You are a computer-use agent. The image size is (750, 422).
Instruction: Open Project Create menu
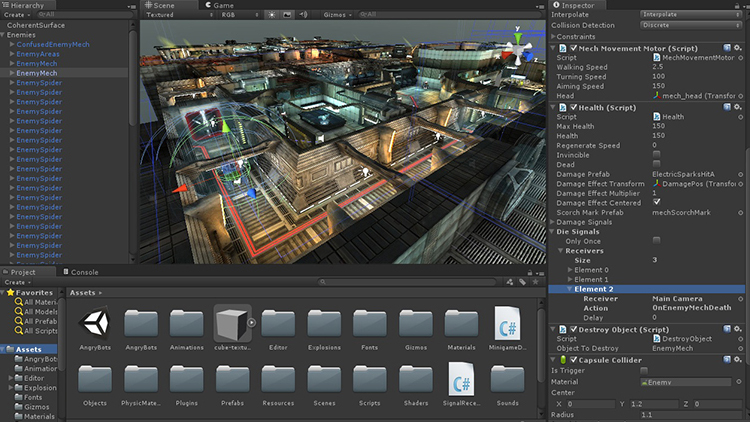18,282
